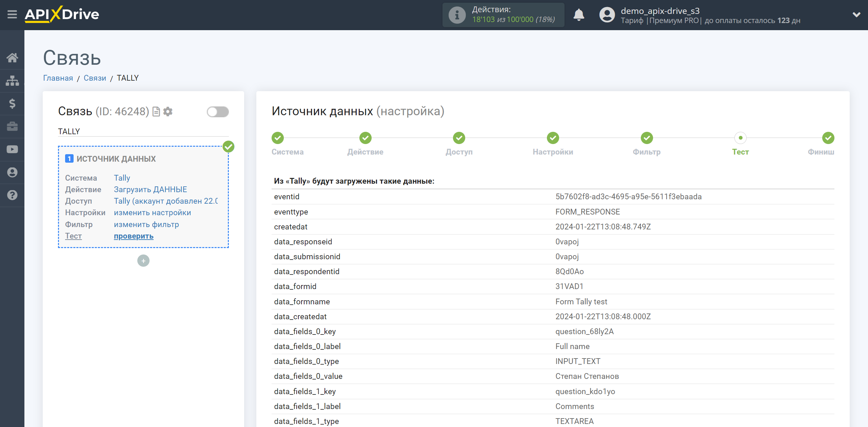Click data_submissionid row label
Viewport: 868px width, 427px height.
click(307, 257)
